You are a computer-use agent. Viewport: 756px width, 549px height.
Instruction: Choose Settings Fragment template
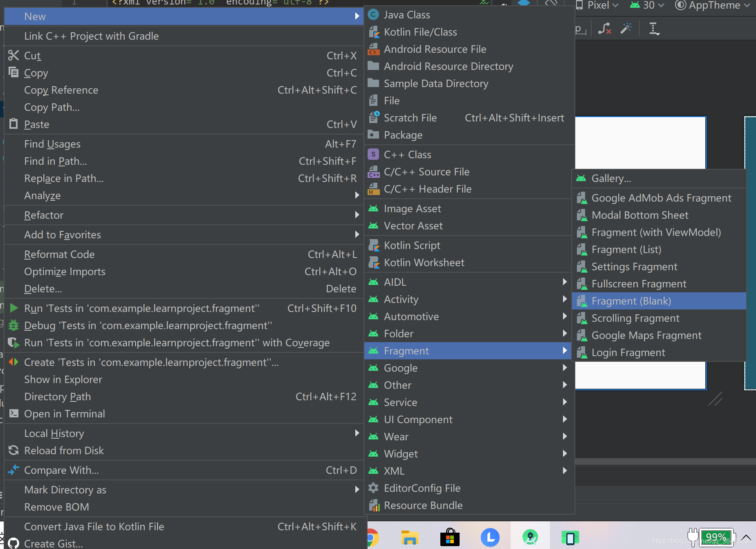coord(659,267)
